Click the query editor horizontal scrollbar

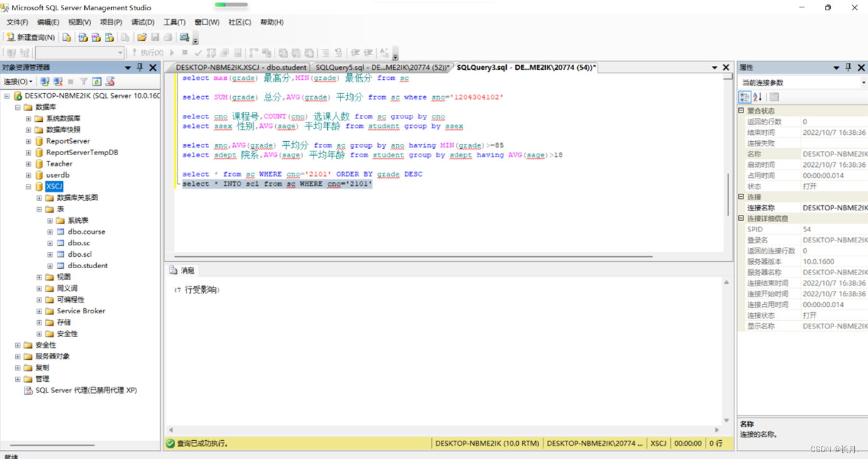(x=413, y=256)
